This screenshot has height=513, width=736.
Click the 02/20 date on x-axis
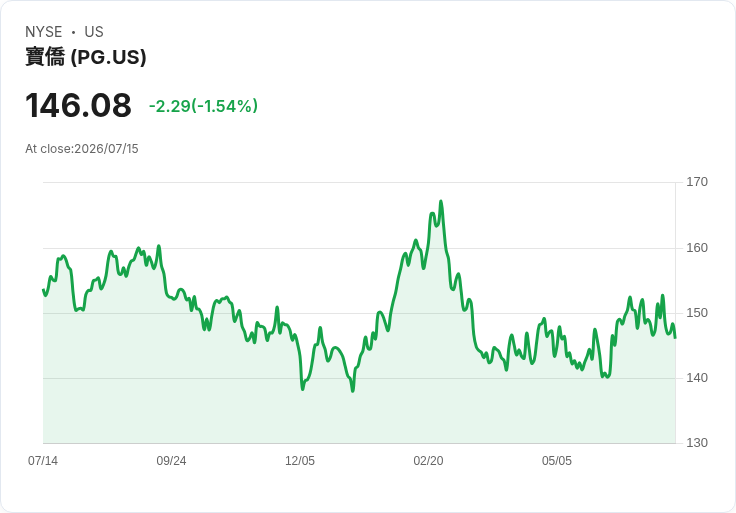click(428, 460)
